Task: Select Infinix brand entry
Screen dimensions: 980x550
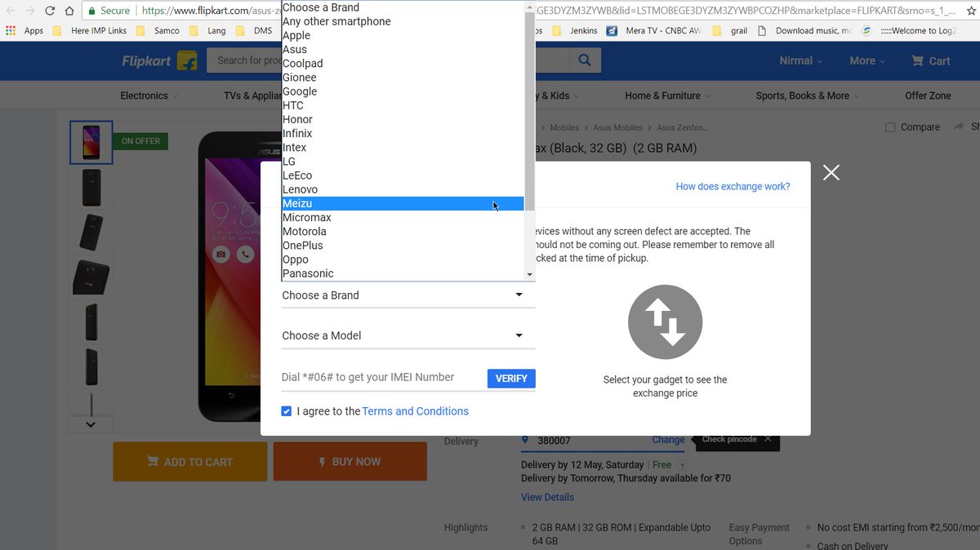Action: (403, 133)
